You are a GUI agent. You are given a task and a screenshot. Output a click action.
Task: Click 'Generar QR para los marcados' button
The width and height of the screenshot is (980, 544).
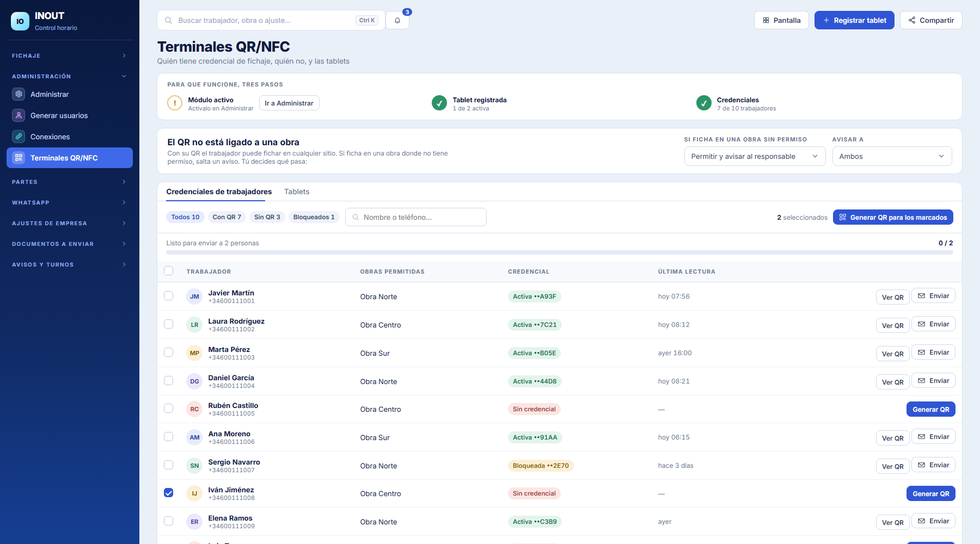(893, 217)
